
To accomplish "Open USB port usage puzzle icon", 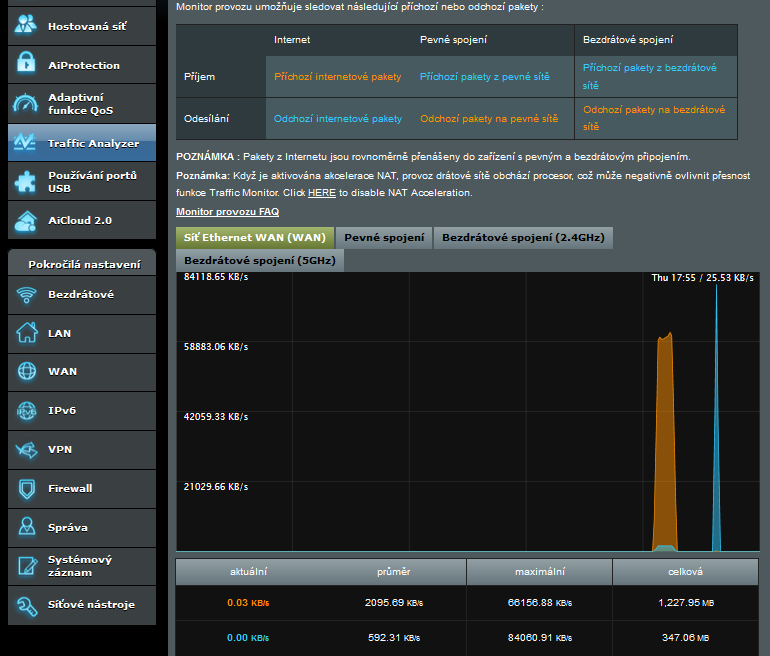I will (27, 181).
